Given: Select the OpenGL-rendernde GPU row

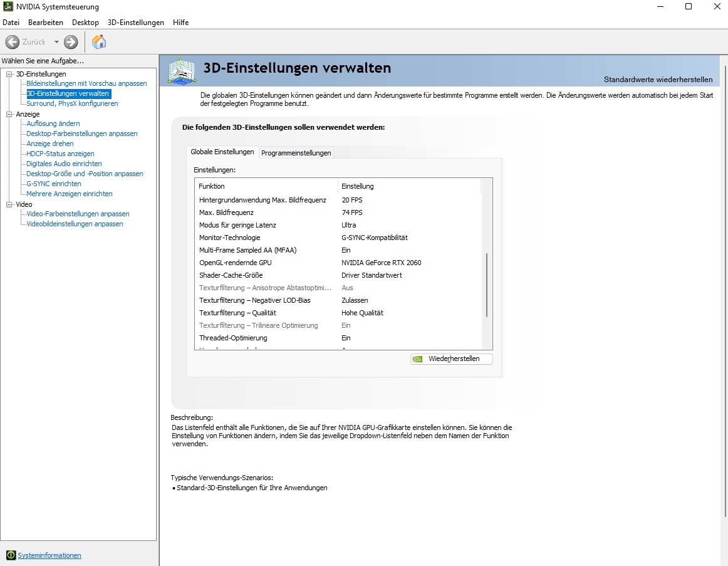Looking at the screenshot, I should [x=338, y=263].
